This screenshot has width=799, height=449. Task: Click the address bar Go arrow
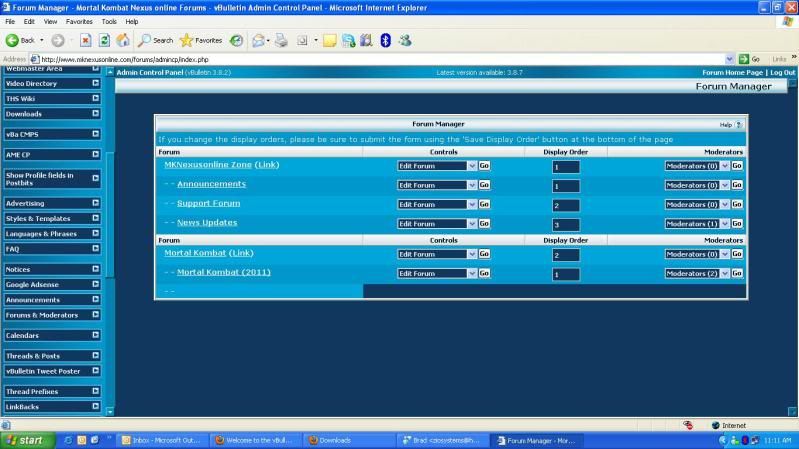(744, 59)
